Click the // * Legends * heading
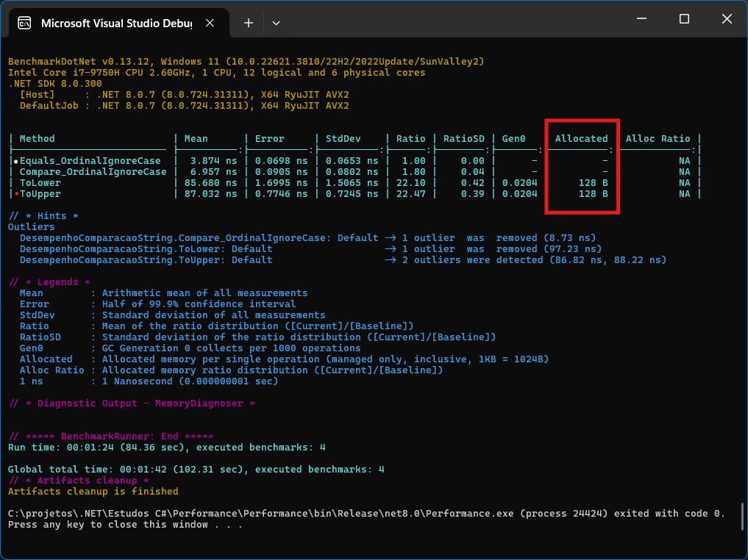The width and height of the screenshot is (748, 560). click(x=49, y=281)
